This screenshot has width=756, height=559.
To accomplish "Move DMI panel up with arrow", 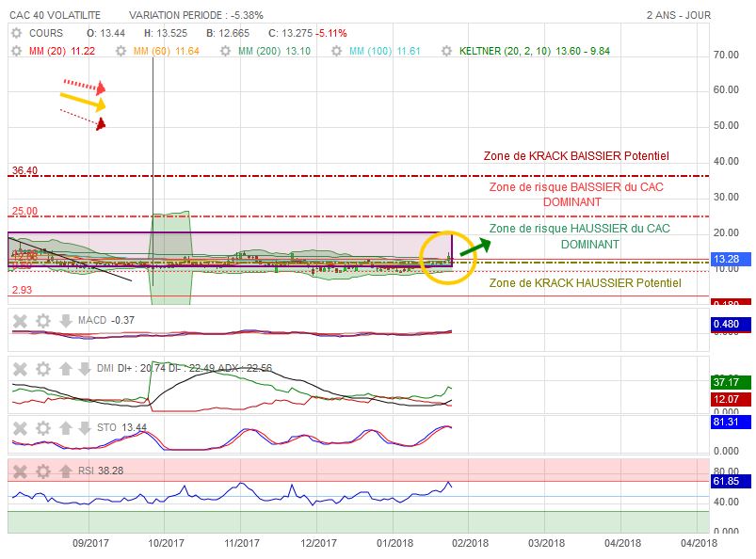I will [x=66, y=369].
